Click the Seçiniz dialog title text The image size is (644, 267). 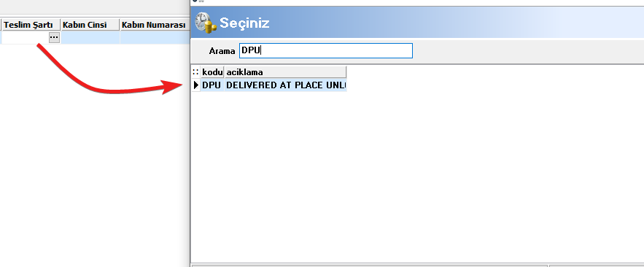click(244, 23)
